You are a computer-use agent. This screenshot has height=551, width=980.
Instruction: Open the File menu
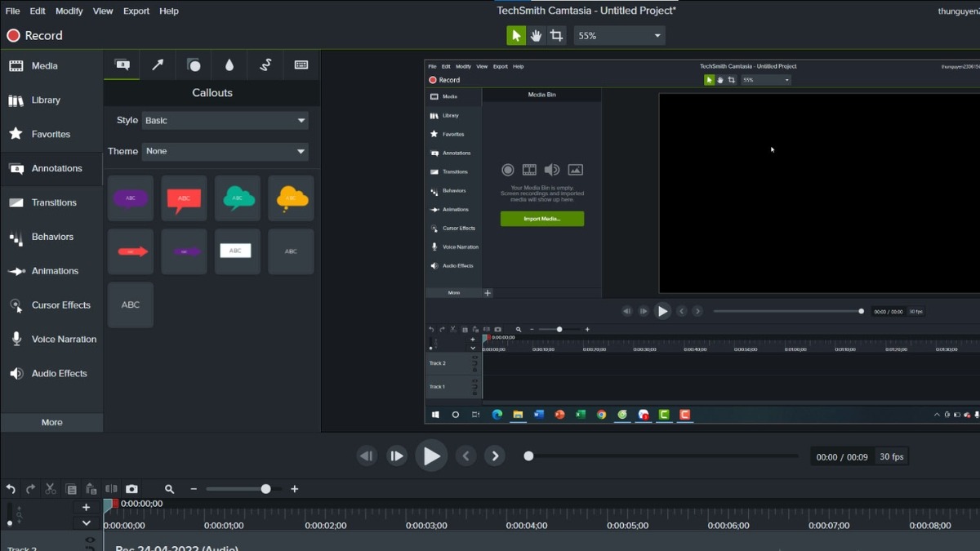click(x=12, y=11)
